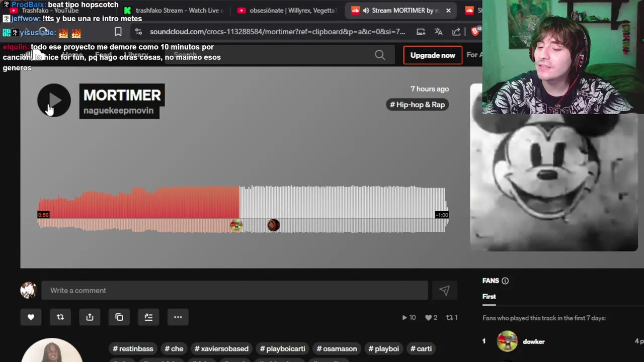Open the first commenter avatar on waveform
The image size is (644, 362).
click(236, 225)
